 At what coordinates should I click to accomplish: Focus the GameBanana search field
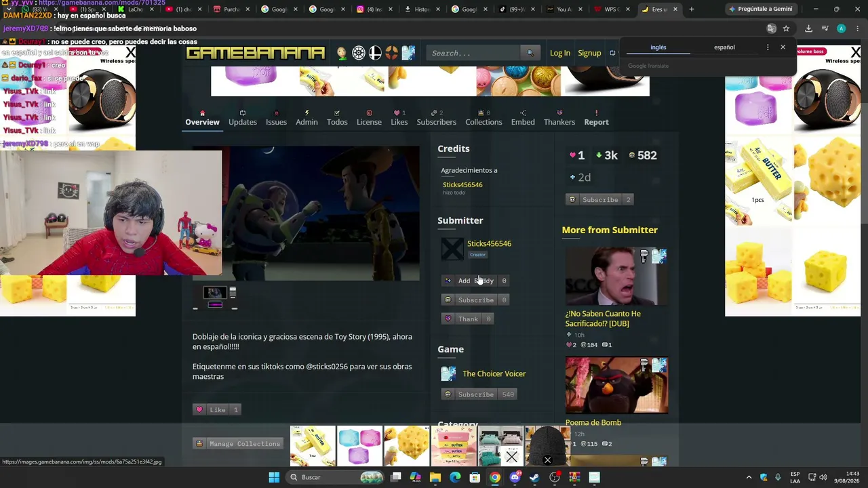[474, 53]
